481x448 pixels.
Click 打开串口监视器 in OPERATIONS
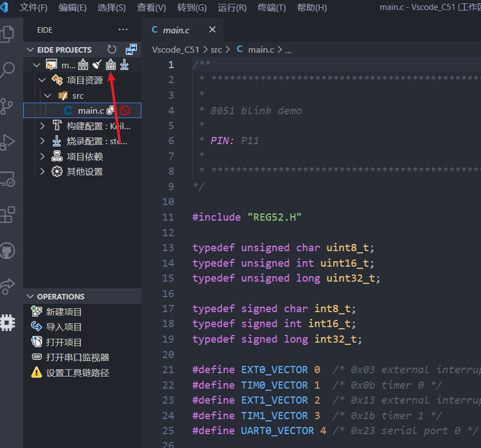pyautogui.click(x=78, y=357)
